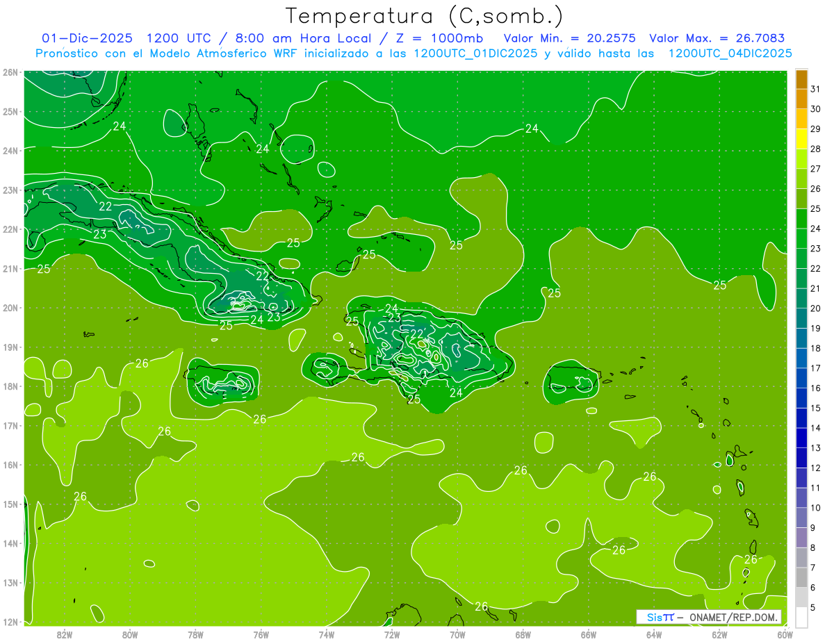
Task: Click color scale label "29"
Action: [x=815, y=129]
